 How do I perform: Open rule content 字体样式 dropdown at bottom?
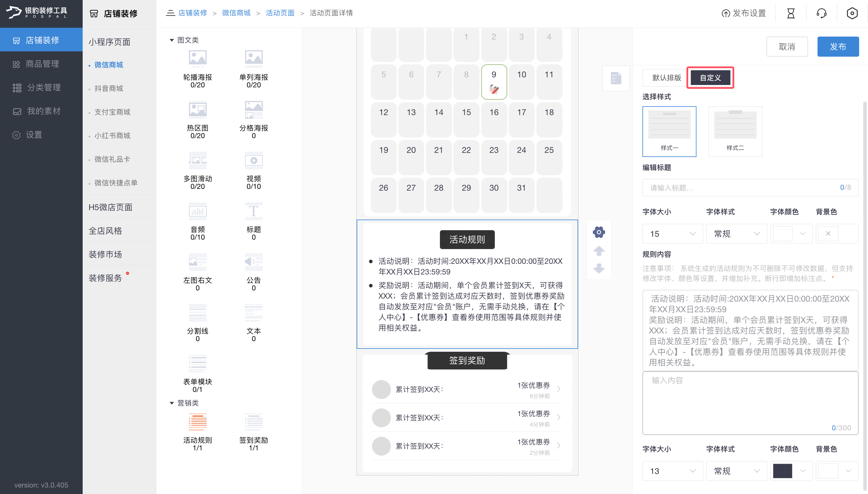736,471
